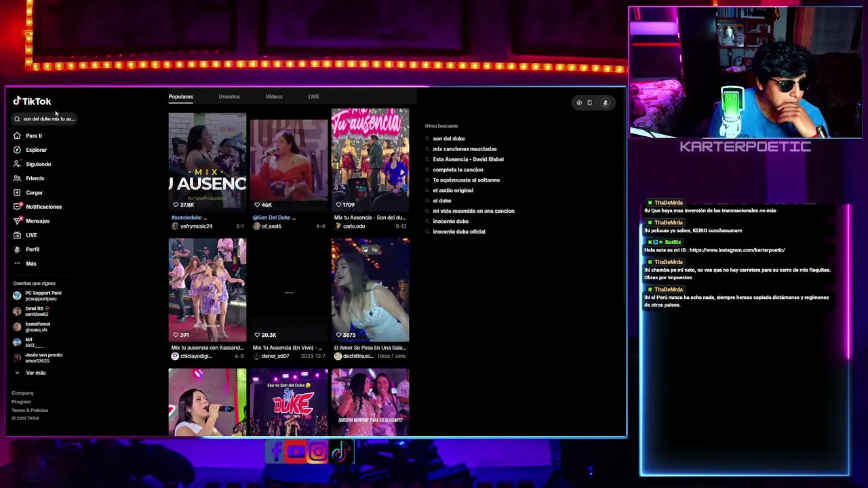Image resolution: width=868 pixels, height=488 pixels.
Task: Open yefrymusic24 author avatar
Action: pyautogui.click(x=175, y=226)
